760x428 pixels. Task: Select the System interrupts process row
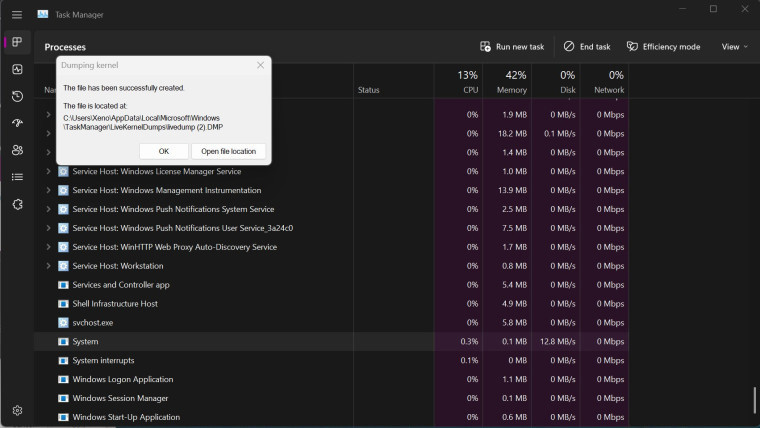pyautogui.click(x=331, y=360)
